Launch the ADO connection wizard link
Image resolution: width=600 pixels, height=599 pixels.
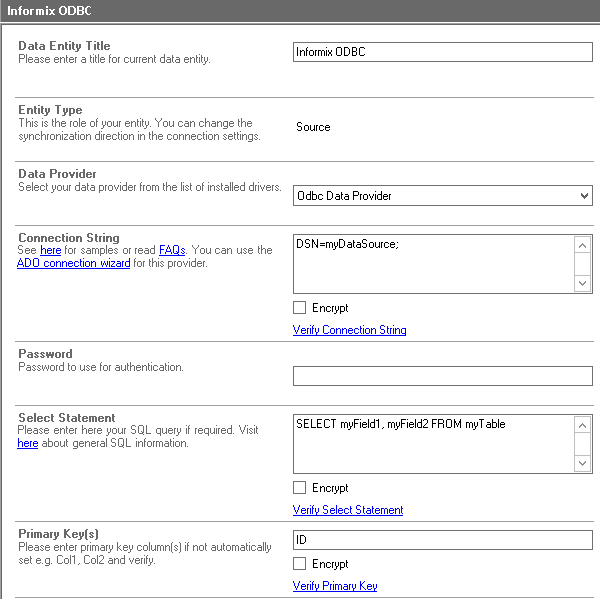(x=73, y=264)
